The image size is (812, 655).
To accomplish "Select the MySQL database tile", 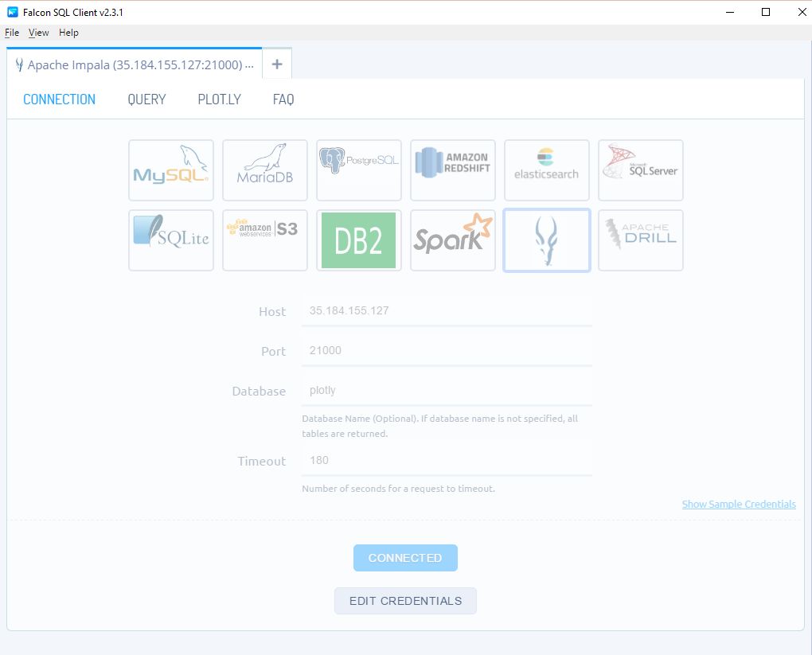I will (x=171, y=170).
